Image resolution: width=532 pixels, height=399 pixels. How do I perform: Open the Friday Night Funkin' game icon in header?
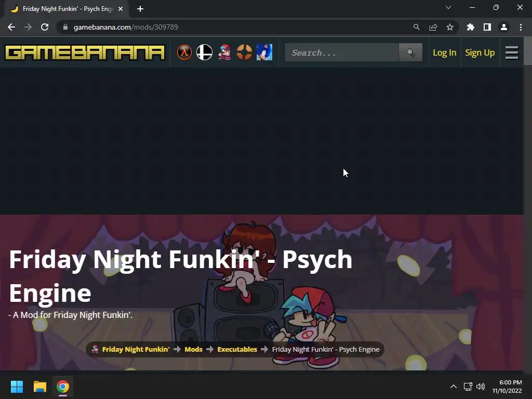tap(224, 52)
